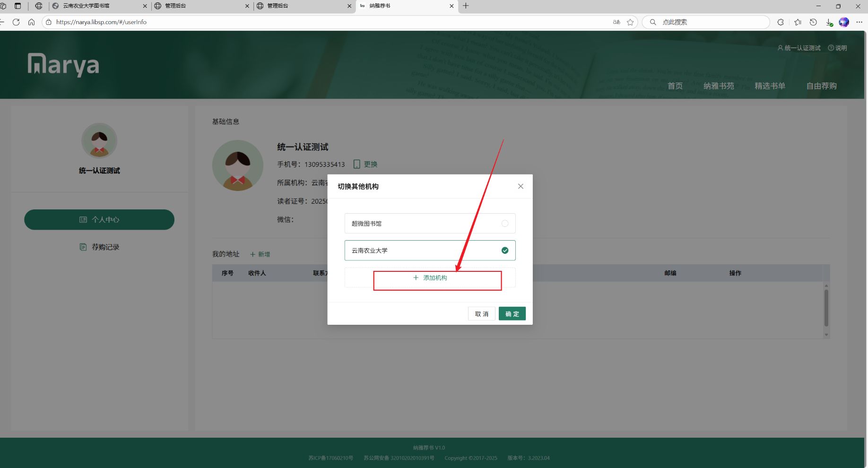
Task: Click the address table vertical scrollbar
Action: (x=826, y=308)
